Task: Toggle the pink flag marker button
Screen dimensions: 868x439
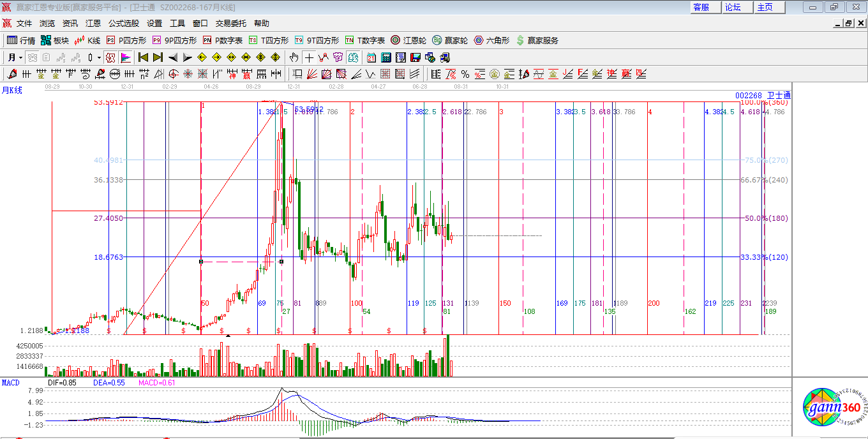Action: (x=126, y=57)
